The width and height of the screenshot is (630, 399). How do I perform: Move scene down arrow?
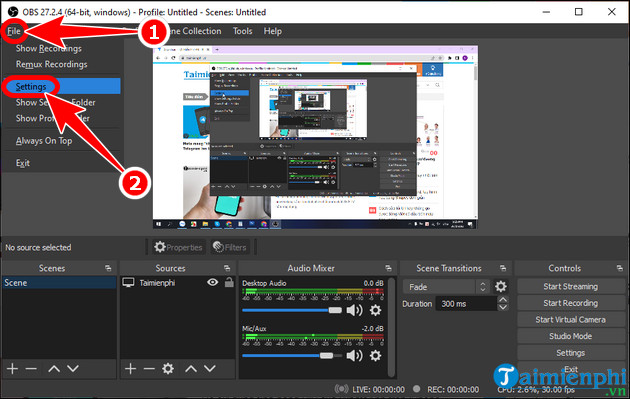73,368
